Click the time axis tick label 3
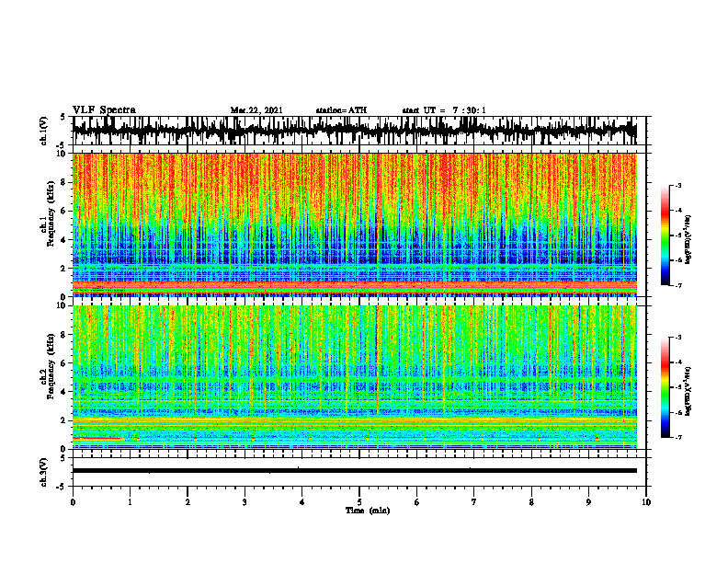The height and width of the screenshot is (563, 728). (x=245, y=502)
